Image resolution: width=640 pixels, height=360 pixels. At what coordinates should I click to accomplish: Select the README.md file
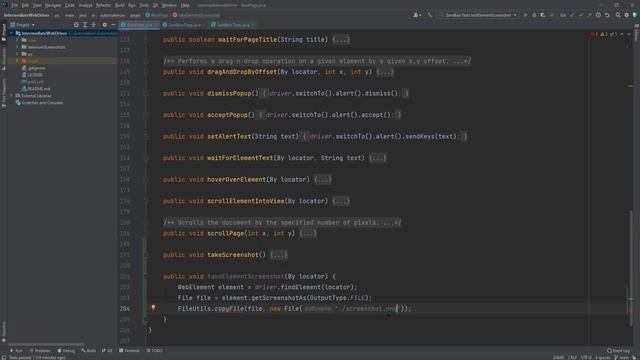(x=36, y=89)
